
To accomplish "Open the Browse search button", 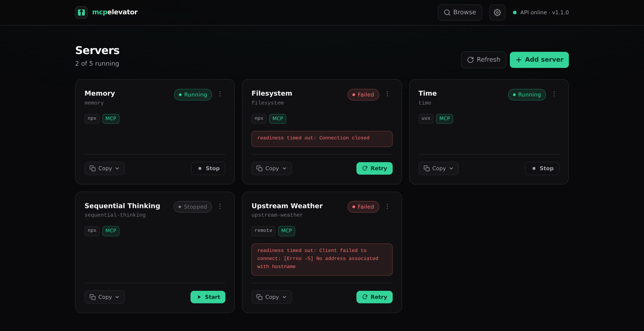I will tap(460, 12).
